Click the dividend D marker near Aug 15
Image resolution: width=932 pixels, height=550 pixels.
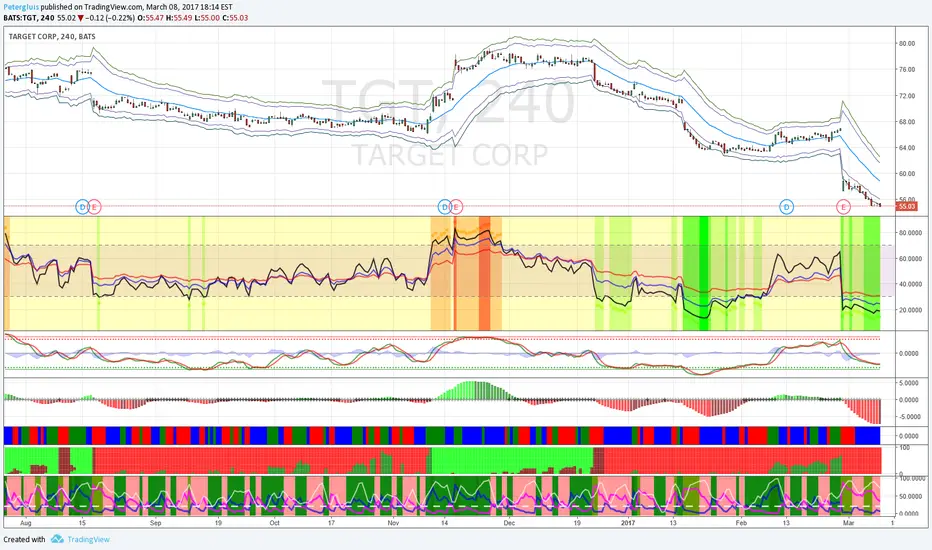[82, 207]
